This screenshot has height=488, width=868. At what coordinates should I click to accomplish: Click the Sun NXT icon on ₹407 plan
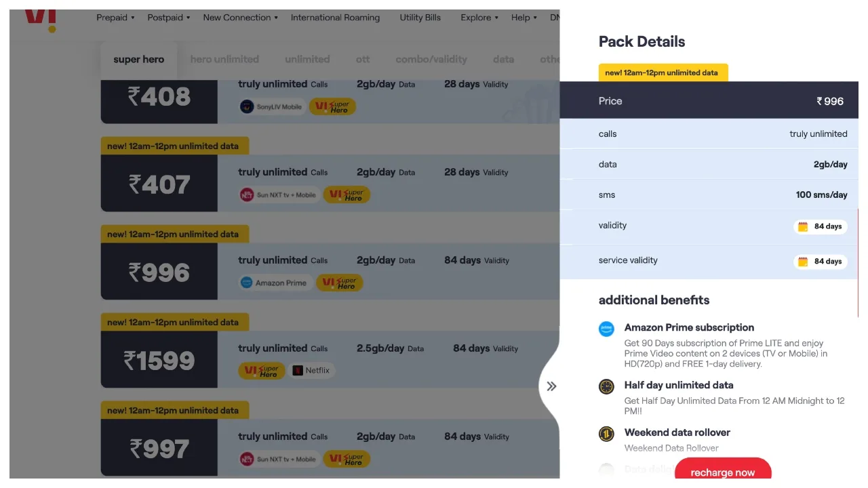point(247,195)
